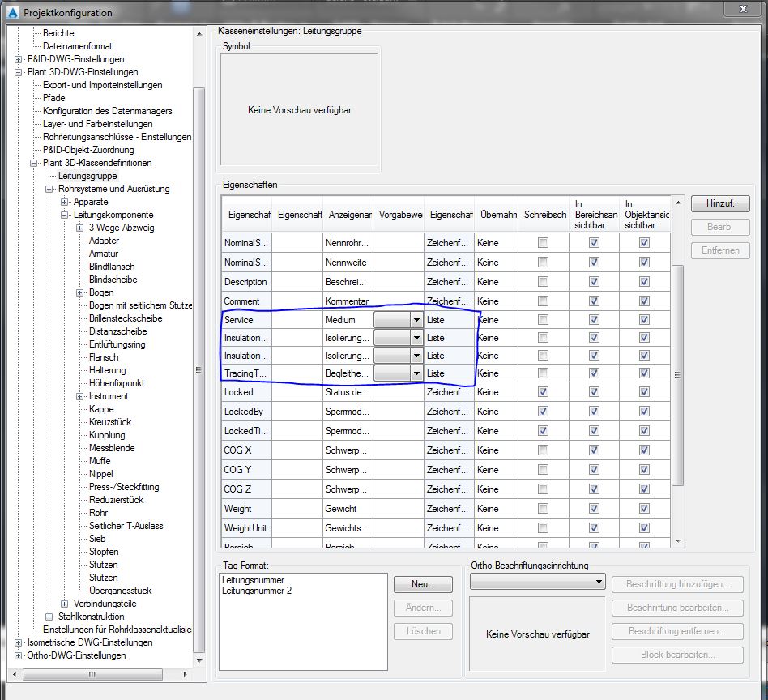Click the Neu... tag format button
This screenshot has width=768, height=700.
pyautogui.click(x=423, y=584)
